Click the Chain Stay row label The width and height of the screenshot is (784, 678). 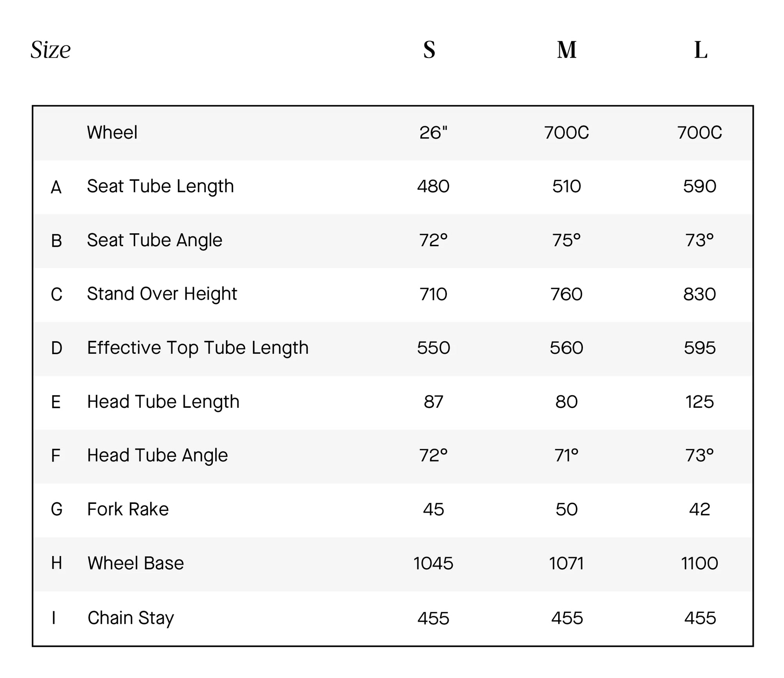point(131,618)
